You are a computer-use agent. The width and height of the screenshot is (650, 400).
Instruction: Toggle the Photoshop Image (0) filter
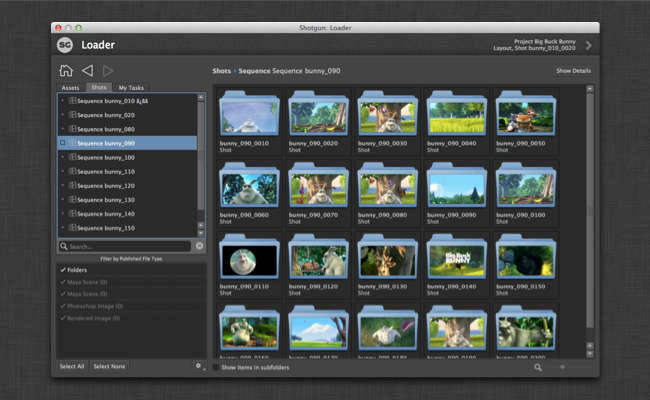63,306
